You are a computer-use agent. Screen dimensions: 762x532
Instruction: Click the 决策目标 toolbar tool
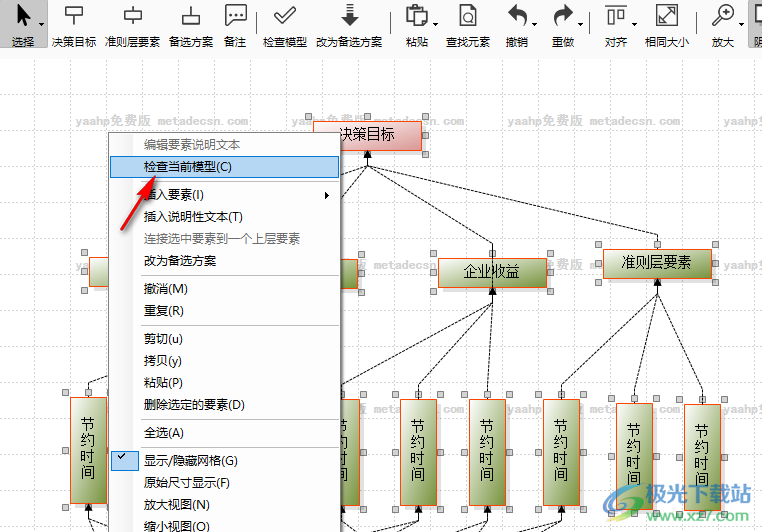(74, 24)
